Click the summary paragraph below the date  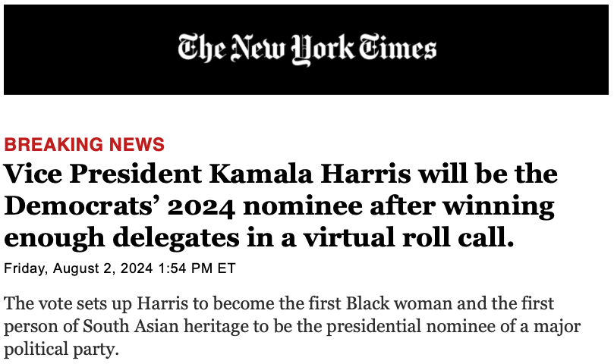pyautogui.click(x=292, y=328)
